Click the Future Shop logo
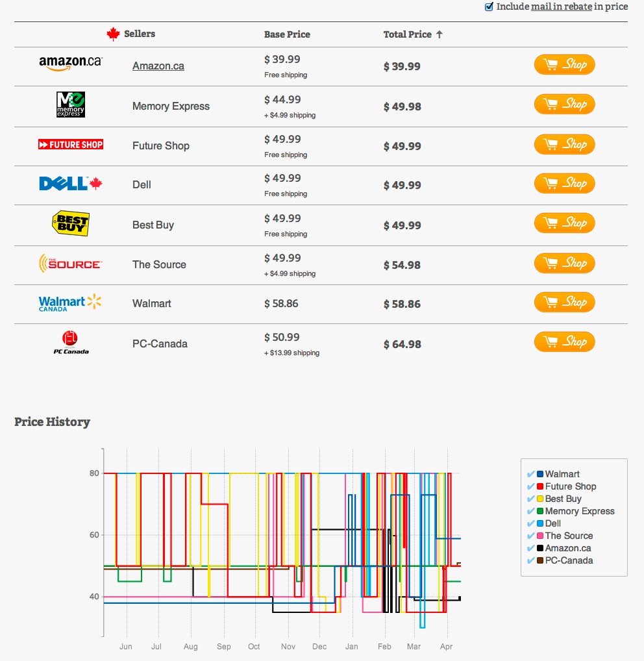 tap(71, 145)
